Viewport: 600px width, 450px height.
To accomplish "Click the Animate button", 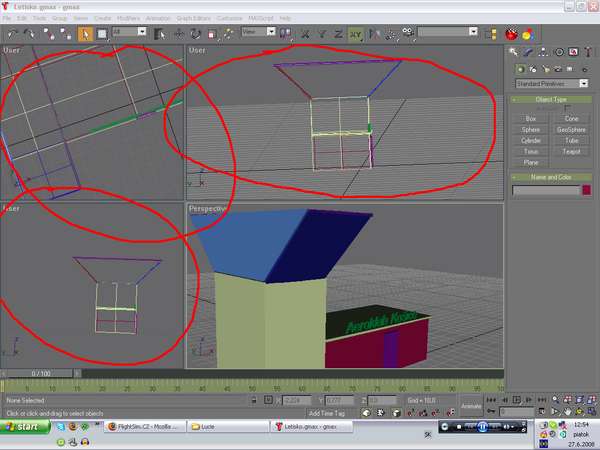I will (x=471, y=406).
